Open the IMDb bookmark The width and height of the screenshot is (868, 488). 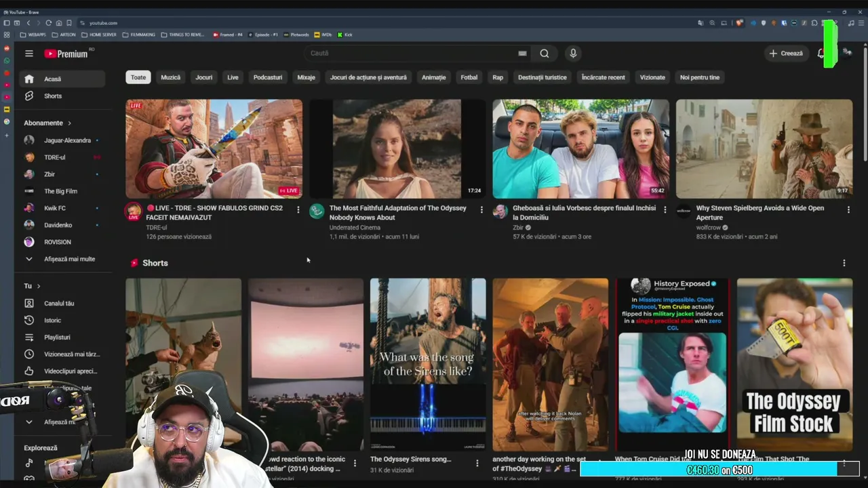323,35
